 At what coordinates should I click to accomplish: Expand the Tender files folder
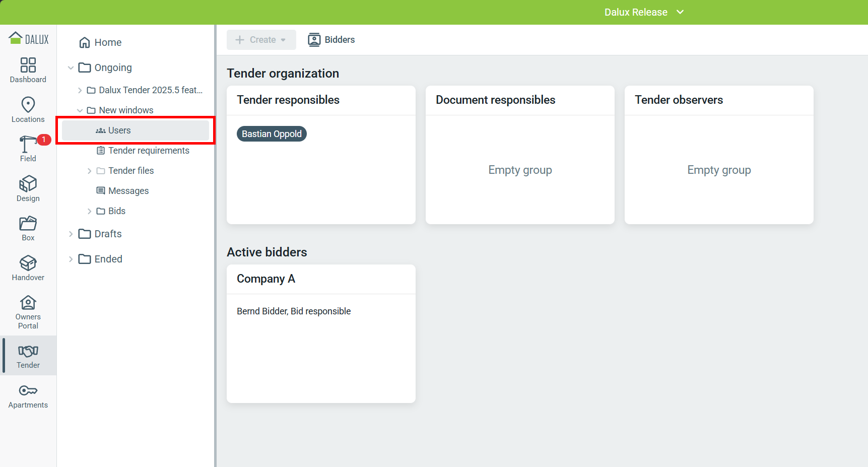89,171
